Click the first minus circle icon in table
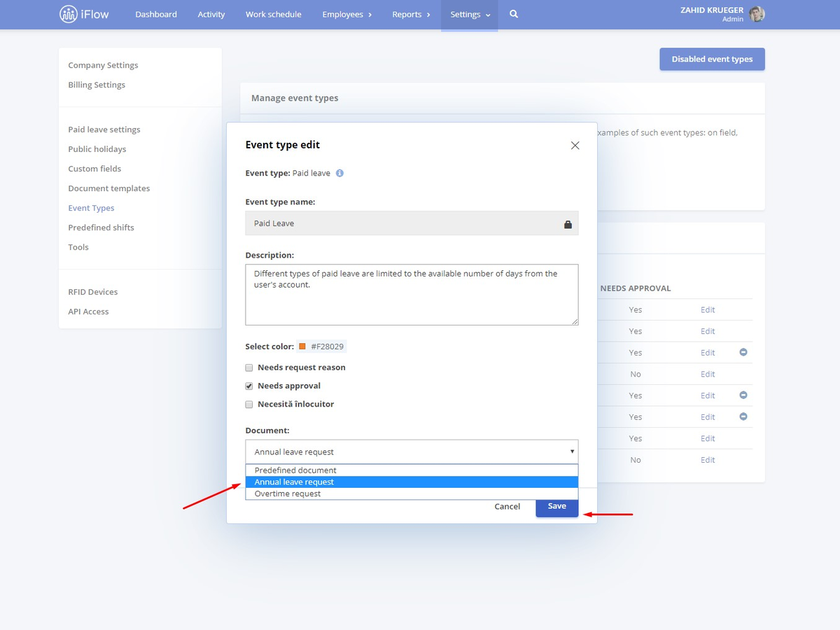The height and width of the screenshot is (630, 840). (x=743, y=352)
